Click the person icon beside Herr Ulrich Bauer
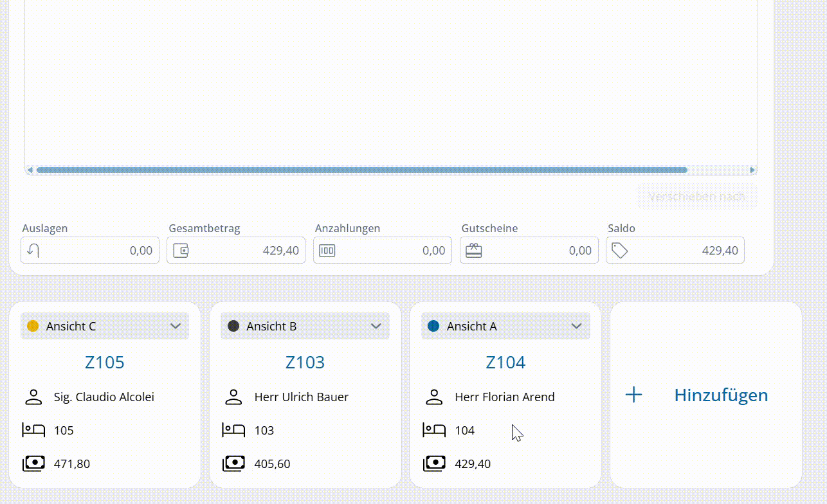 pos(233,397)
